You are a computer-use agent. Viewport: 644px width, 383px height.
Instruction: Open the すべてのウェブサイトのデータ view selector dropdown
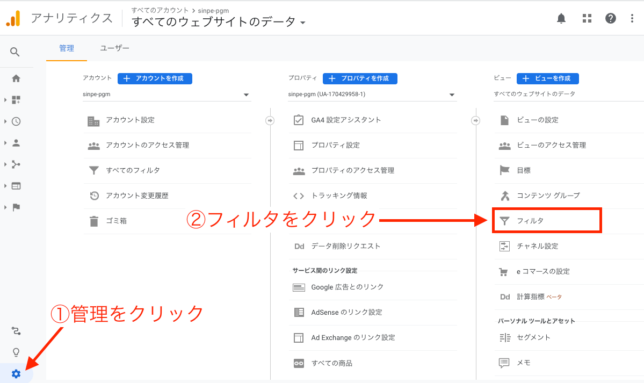[218, 22]
